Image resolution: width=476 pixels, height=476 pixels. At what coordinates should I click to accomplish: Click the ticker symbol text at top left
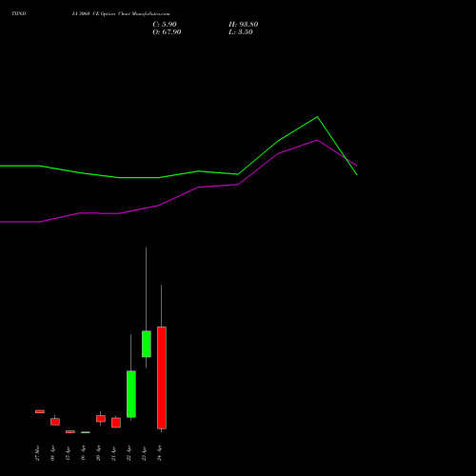coord(19,13)
